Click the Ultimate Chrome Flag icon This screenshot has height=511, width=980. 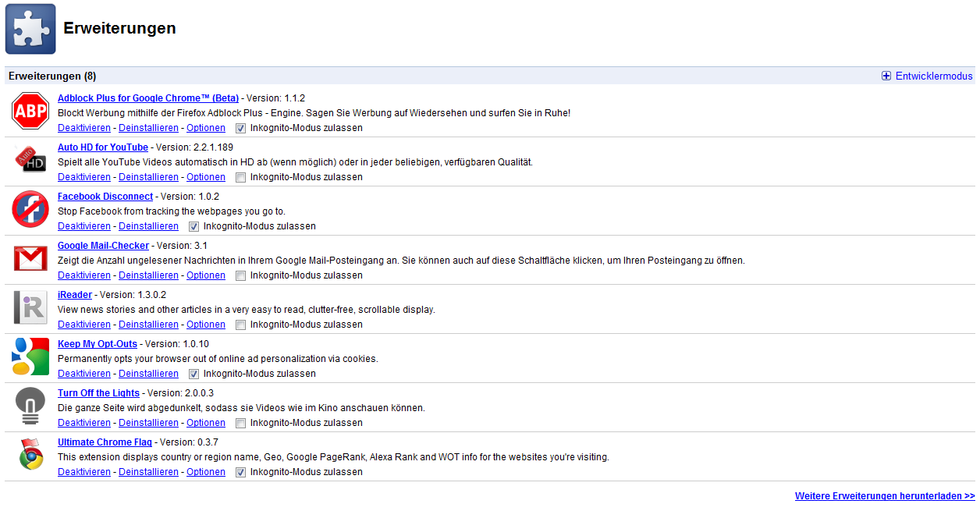click(30, 455)
